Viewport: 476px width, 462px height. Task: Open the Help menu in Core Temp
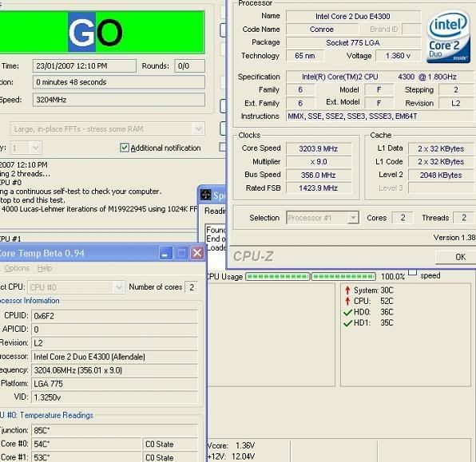tap(45, 268)
